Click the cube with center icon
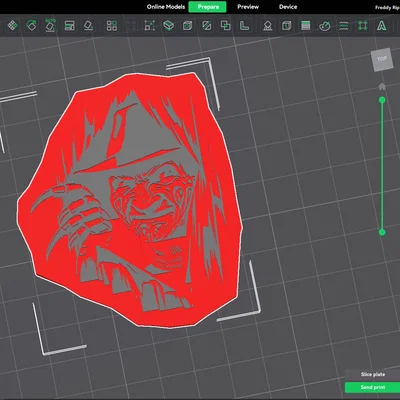 click(188, 26)
